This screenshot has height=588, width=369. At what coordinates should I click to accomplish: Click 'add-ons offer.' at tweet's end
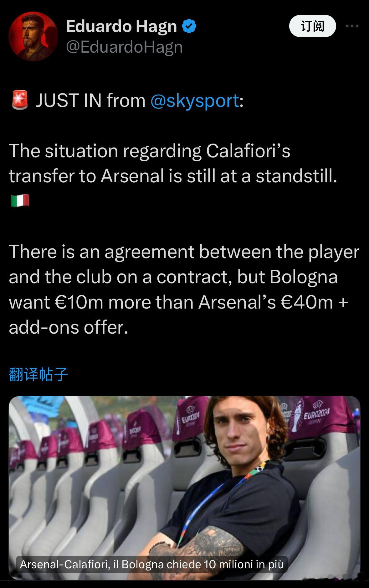coord(69,328)
